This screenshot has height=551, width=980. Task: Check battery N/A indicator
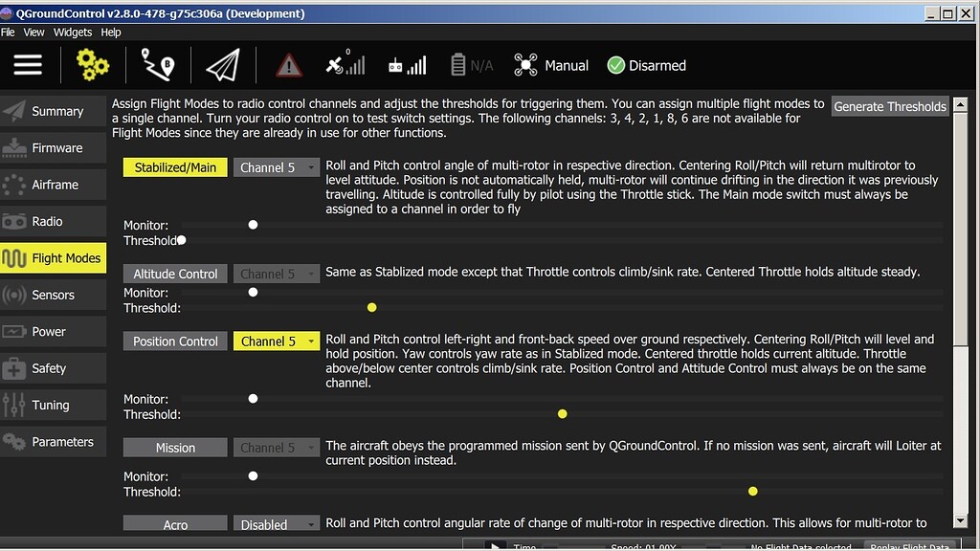tap(472, 65)
